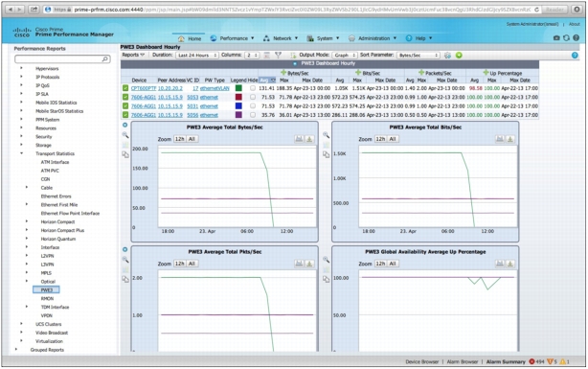Click the download icon in Up Percentage chart

point(510,264)
